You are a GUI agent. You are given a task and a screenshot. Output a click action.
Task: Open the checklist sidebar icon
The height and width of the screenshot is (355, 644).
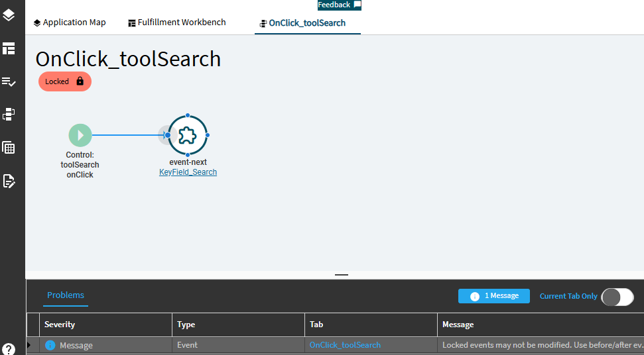[x=9, y=81]
